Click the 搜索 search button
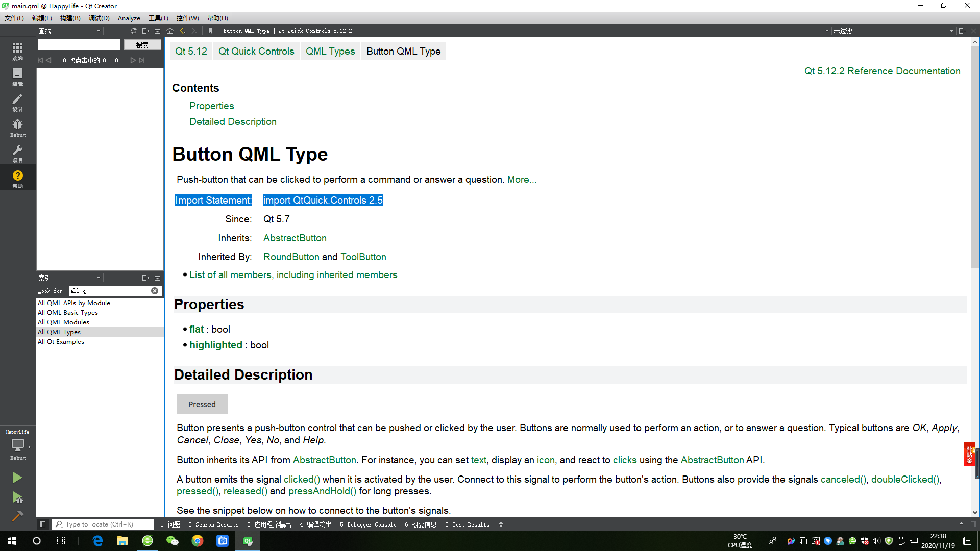 [142, 45]
